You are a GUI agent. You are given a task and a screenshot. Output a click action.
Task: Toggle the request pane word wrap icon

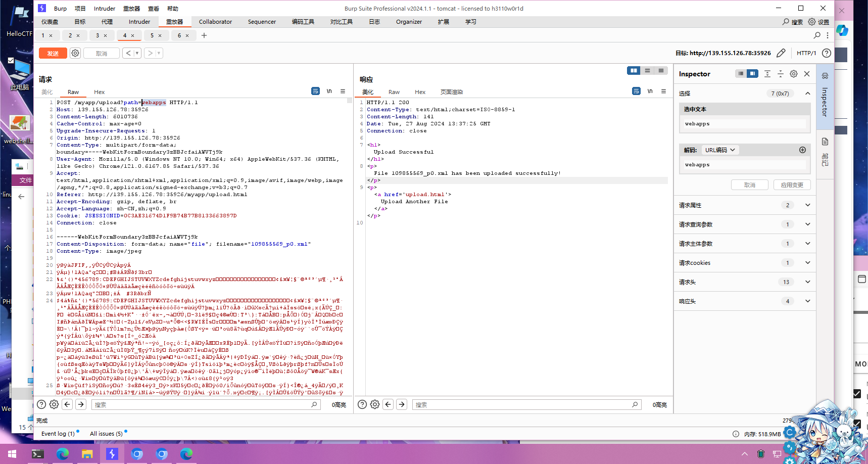315,91
